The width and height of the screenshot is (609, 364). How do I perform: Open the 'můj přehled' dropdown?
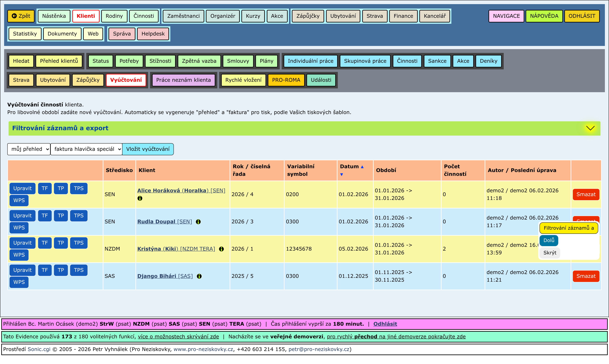click(29, 149)
